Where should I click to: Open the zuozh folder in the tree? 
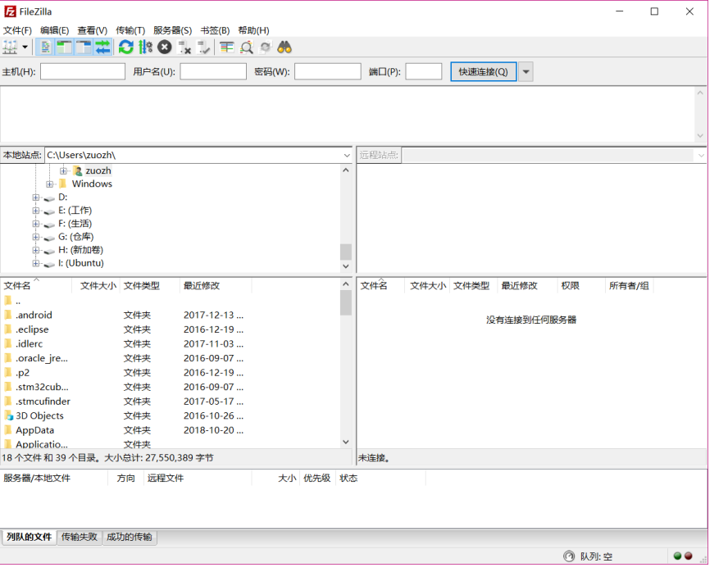(98, 170)
